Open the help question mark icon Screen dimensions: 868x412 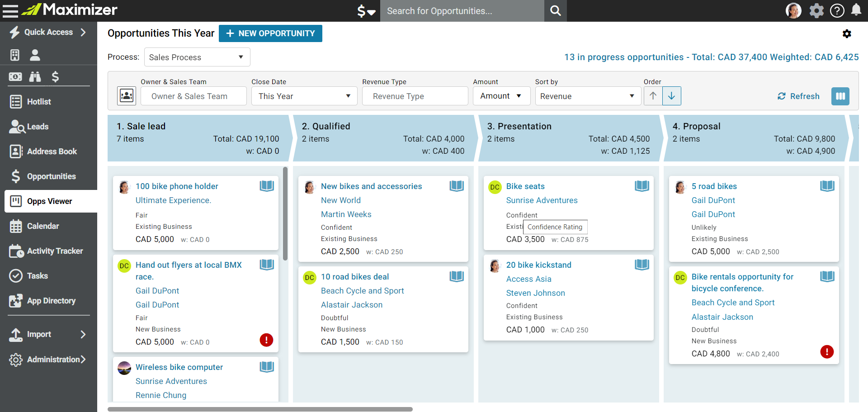[x=837, y=10]
